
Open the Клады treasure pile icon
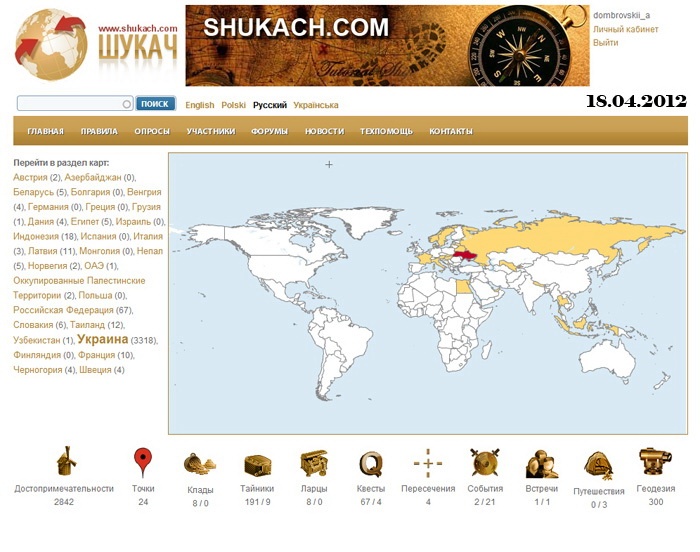200,464
